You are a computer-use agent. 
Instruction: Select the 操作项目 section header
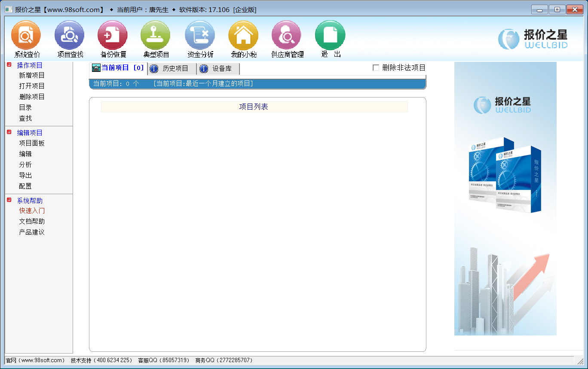pos(30,65)
